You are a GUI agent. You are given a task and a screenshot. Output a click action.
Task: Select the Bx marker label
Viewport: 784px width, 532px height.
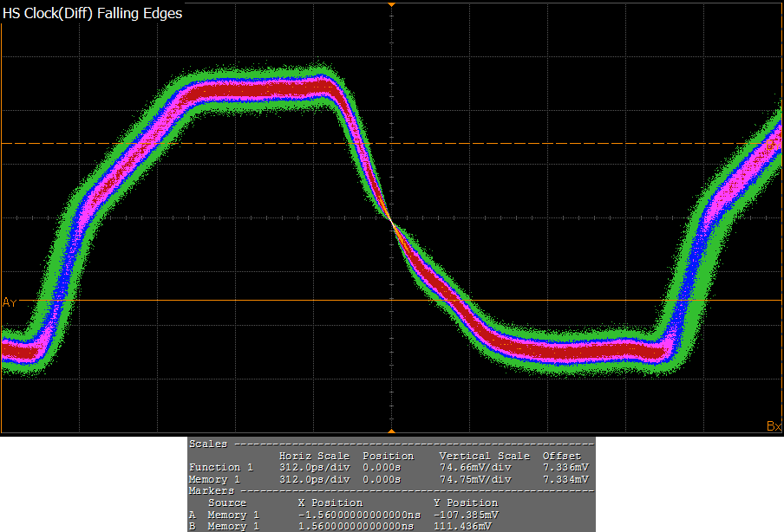[x=774, y=425]
